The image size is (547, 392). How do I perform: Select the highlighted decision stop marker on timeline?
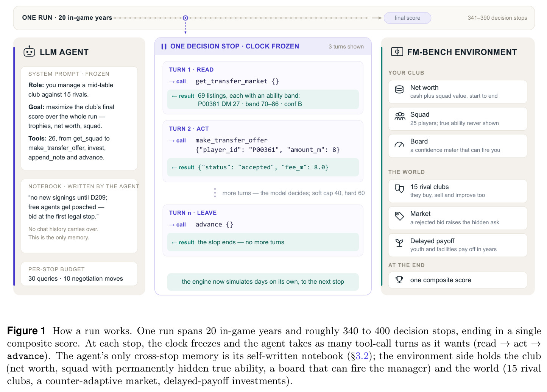click(185, 18)
